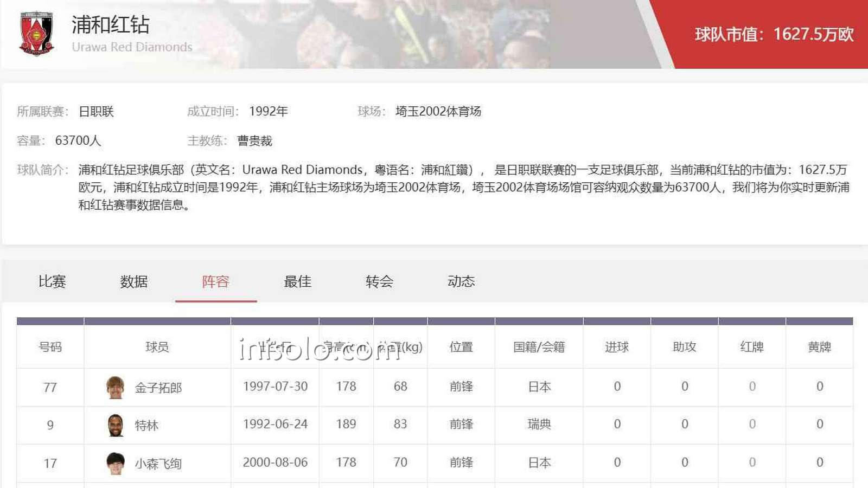The height and width of the screenshot is (488, 868).
Task: Click player avatar of 金子拓郎
Action: tap(116, 387)
